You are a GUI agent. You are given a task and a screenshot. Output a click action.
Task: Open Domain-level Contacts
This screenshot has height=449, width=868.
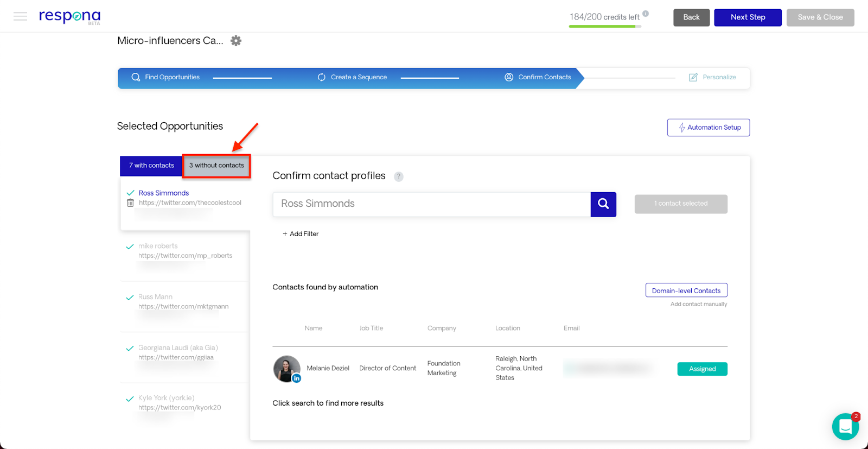686,290
